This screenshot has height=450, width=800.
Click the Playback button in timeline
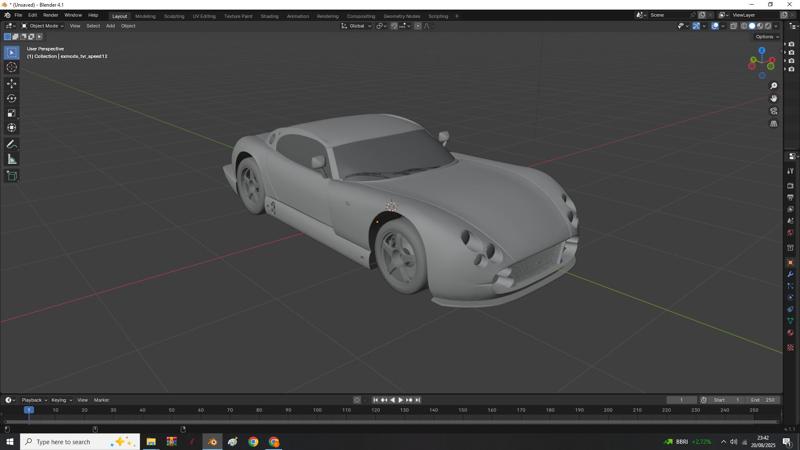tap(33, 400)
